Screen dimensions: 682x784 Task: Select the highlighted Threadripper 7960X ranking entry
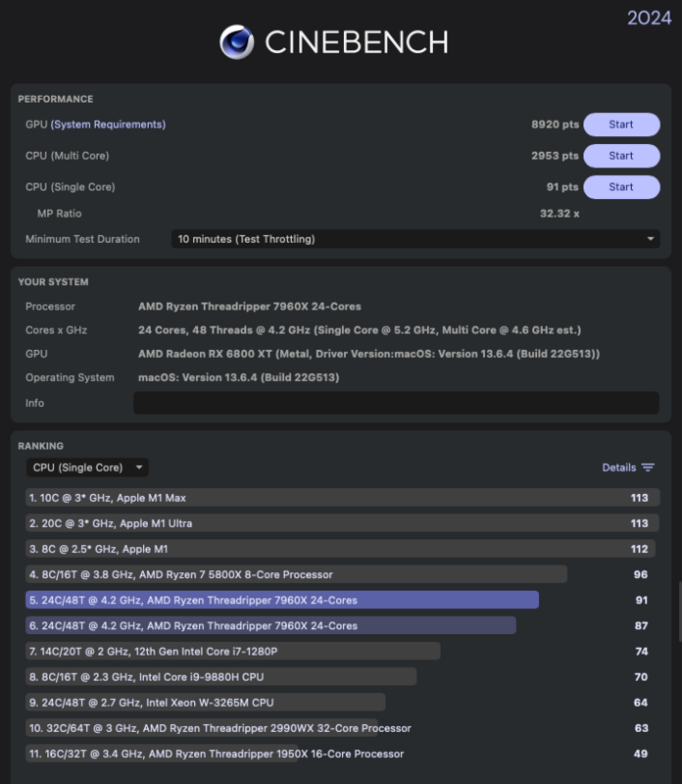click(x=284, y=599)
